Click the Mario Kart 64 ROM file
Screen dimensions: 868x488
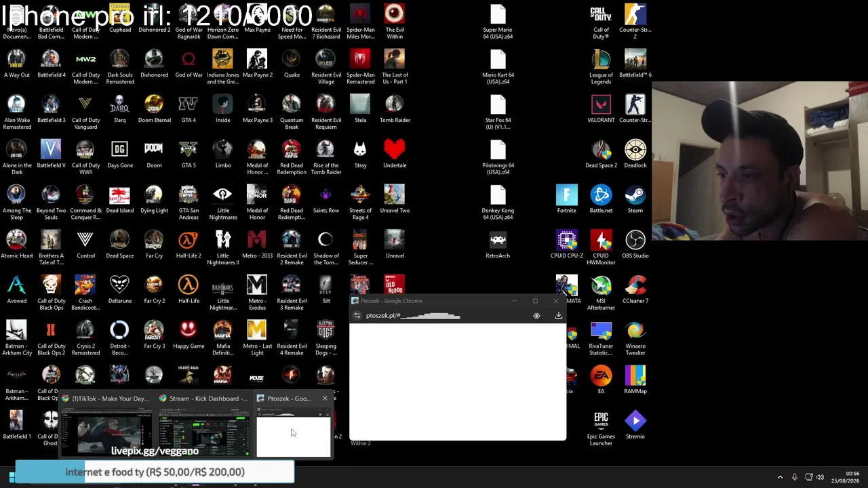498,66
